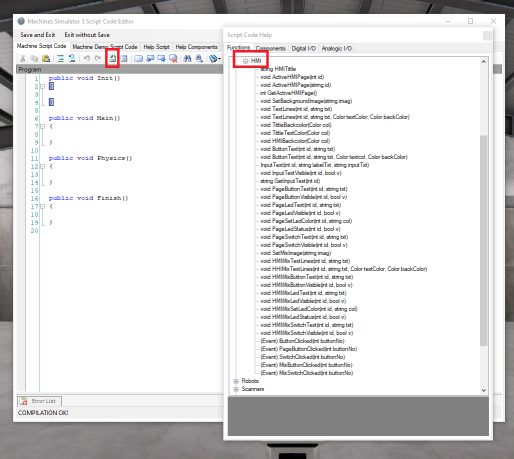Select Functions tab in Script Code Help
Viewport: 514px width, 459px height.
238,47
